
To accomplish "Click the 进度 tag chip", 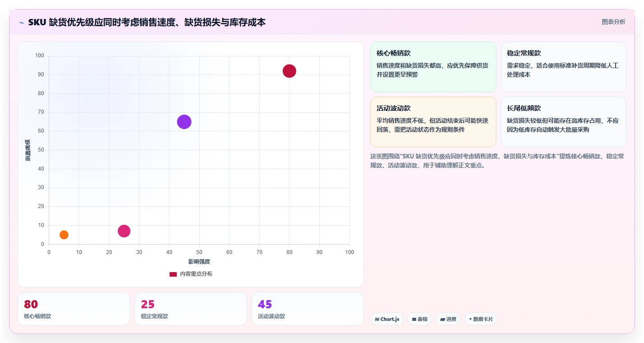I will pyautogui.click(x=448, y=319).
